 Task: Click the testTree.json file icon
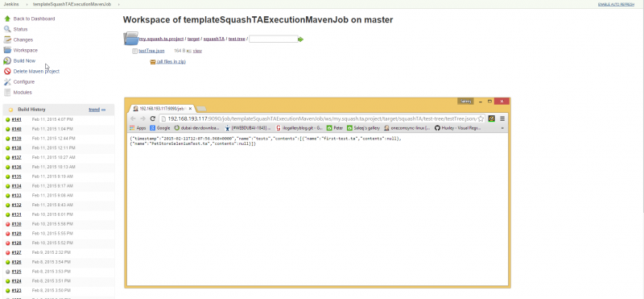[134, 51]
